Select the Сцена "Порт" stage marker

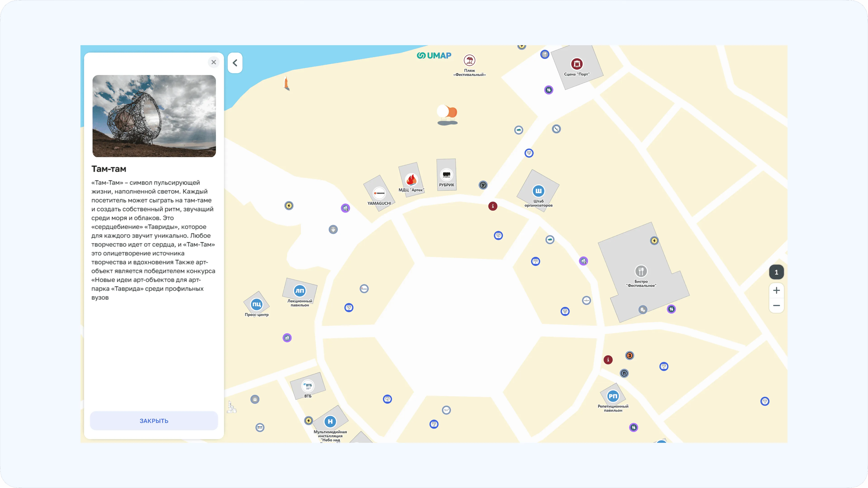577,64
